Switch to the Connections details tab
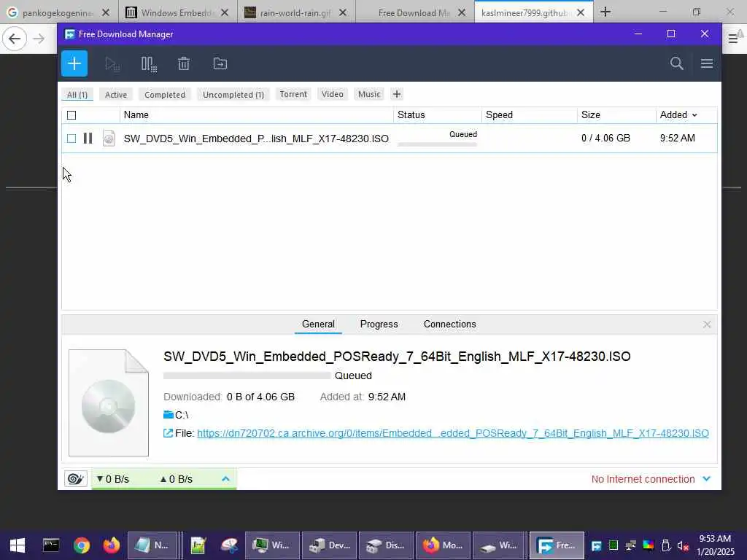The height and width of the screenshot is (560, 747). click(x=449, y=324)
